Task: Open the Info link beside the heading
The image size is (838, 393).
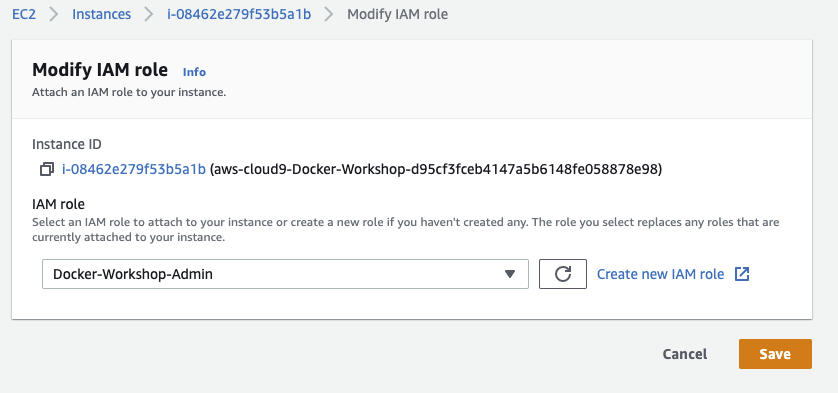Action: [x=194, y=72]
